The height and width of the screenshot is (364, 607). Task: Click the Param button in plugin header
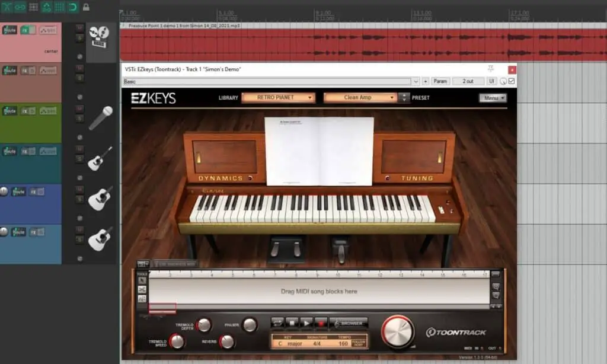440,81
